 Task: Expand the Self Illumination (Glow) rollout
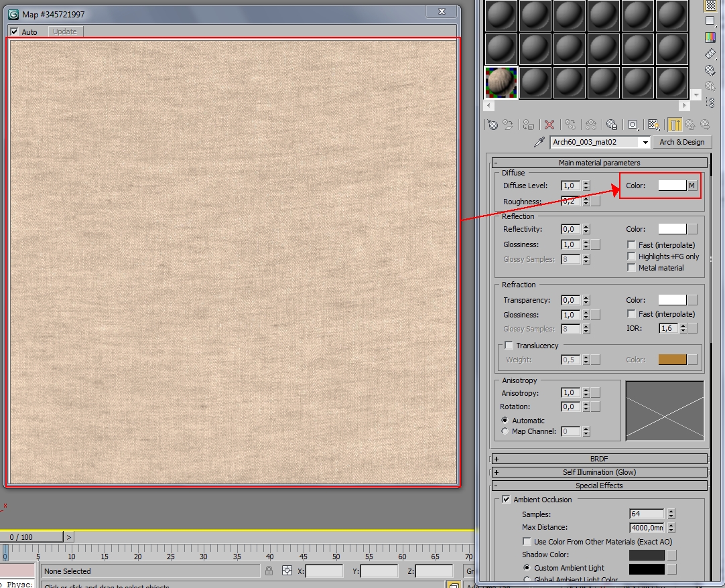click(x=599, y=472)
